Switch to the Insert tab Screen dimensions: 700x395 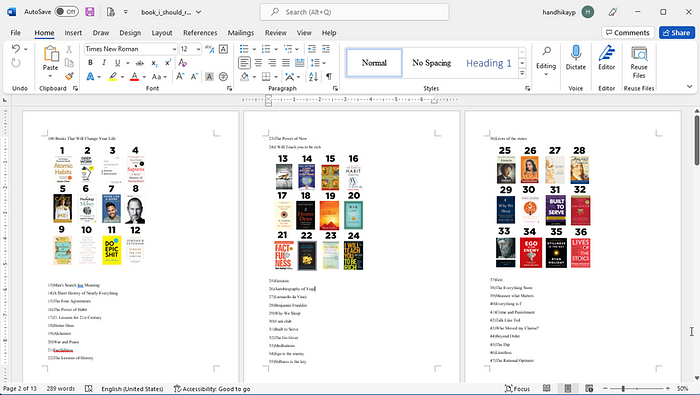[73, 33]
